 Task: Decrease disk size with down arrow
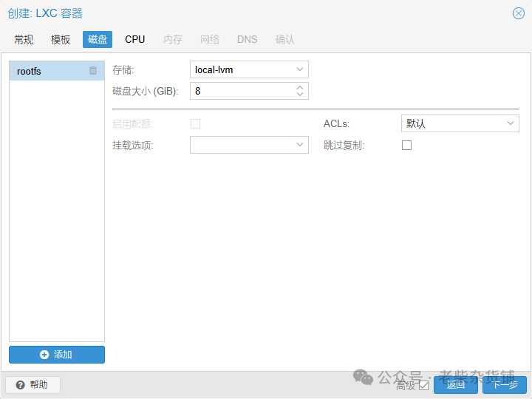pyautogui.click(x=299, y=94)
